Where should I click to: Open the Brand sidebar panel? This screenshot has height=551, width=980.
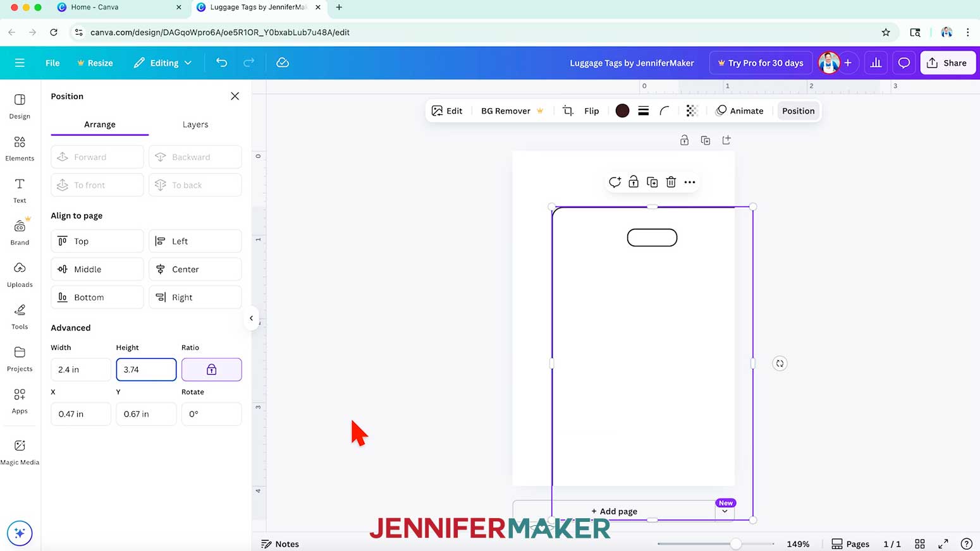(x=20, y=232)
